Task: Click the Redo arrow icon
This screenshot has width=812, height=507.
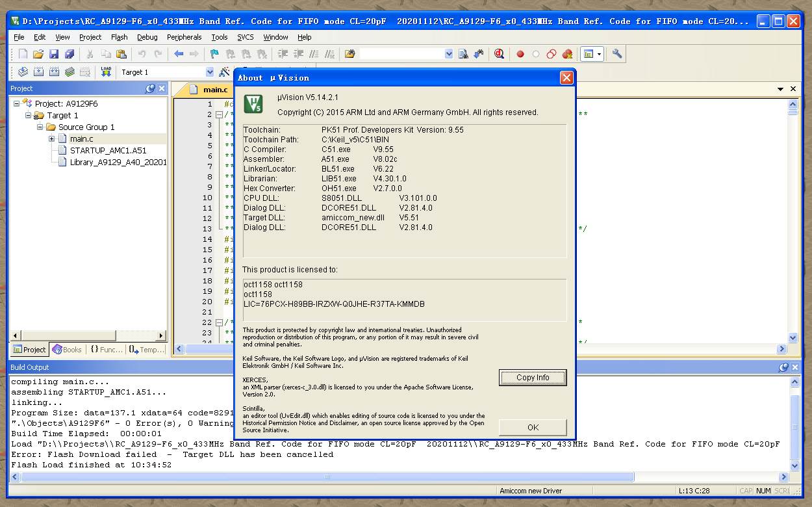Action: point(157,54)
